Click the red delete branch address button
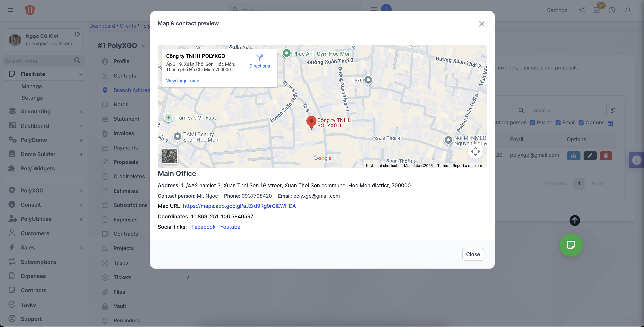 [x=605, y=155]
